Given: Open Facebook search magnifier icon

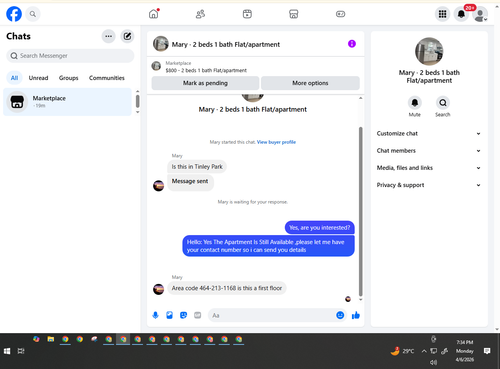Looking at the screenshot, I should click(33, 14).
